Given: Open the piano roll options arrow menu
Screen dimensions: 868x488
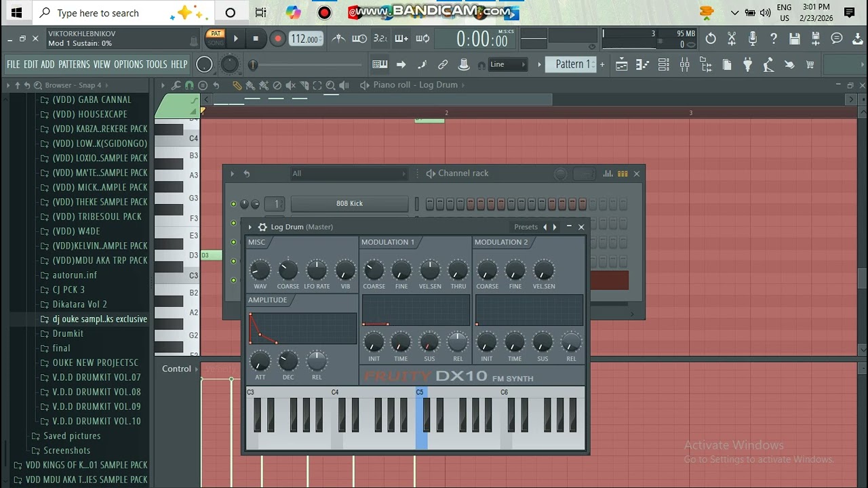Looking at the screenshot, I should tap(163, 85).
